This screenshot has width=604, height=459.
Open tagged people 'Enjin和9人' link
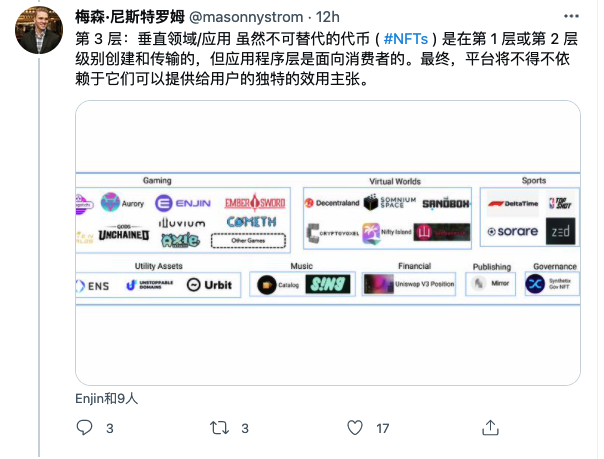(x=107, y=399)
